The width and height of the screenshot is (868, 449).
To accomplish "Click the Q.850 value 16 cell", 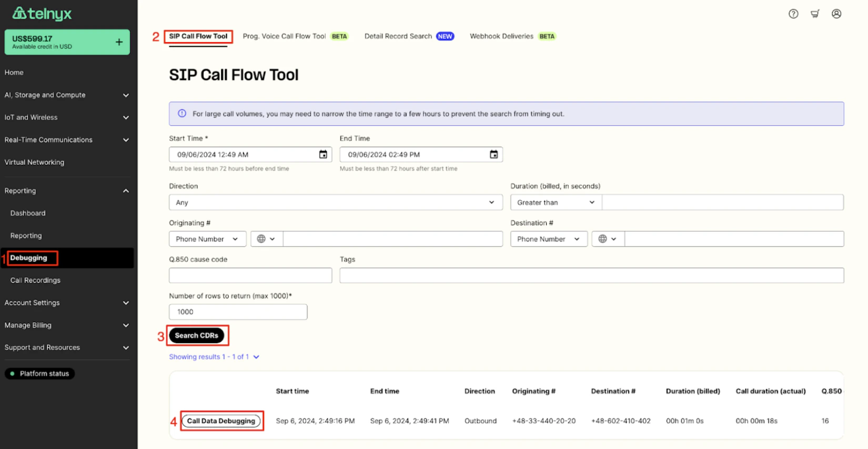I will [x=825, y=421].
